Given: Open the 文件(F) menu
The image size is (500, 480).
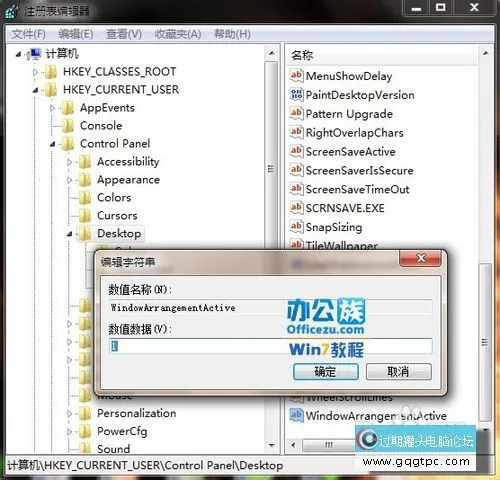Looking at the screenshot, I should 29,34.
